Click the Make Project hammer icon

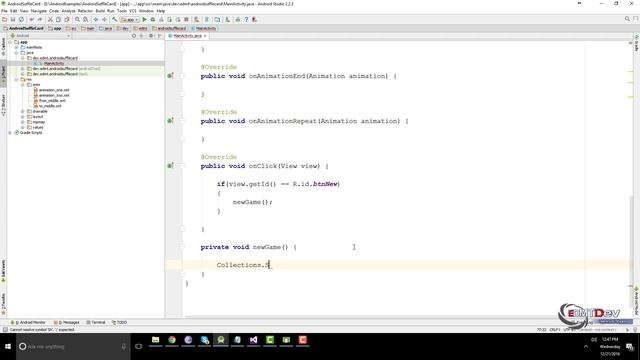tap(115, 20)
